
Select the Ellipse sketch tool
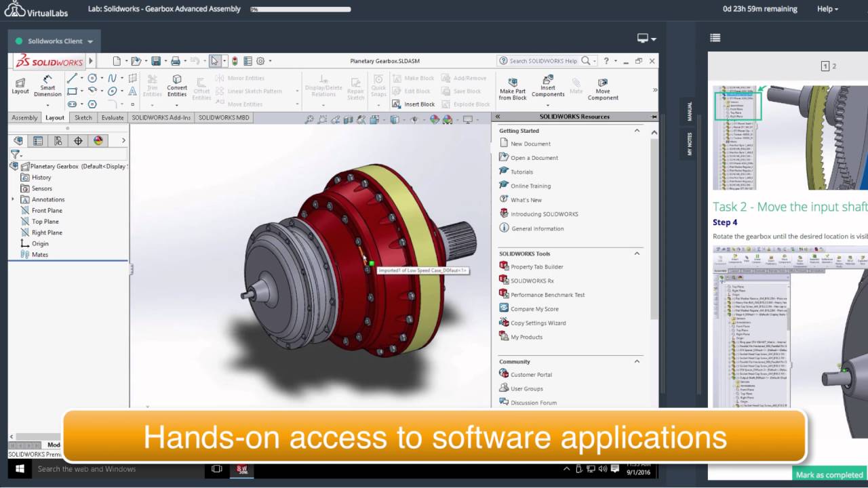point(112,91)
